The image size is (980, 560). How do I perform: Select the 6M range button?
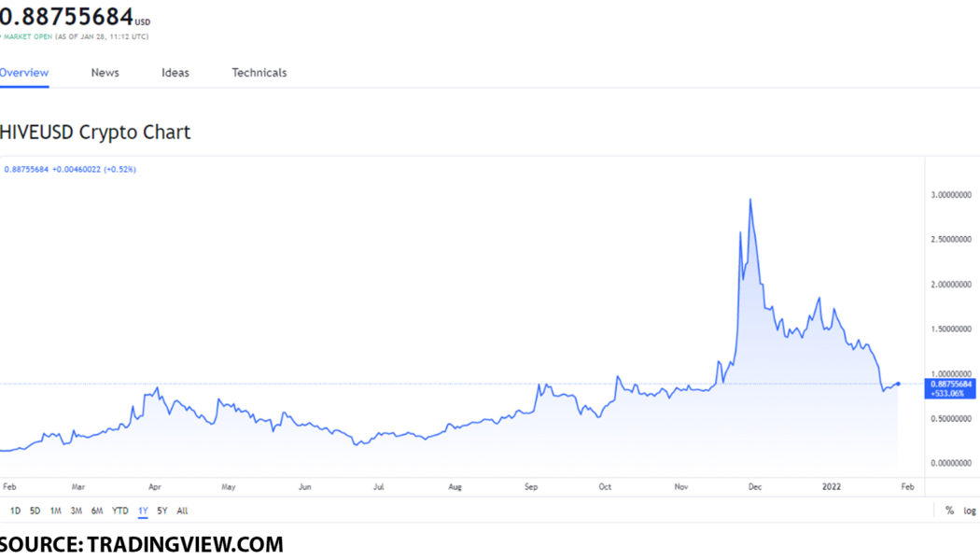point(98,511)
